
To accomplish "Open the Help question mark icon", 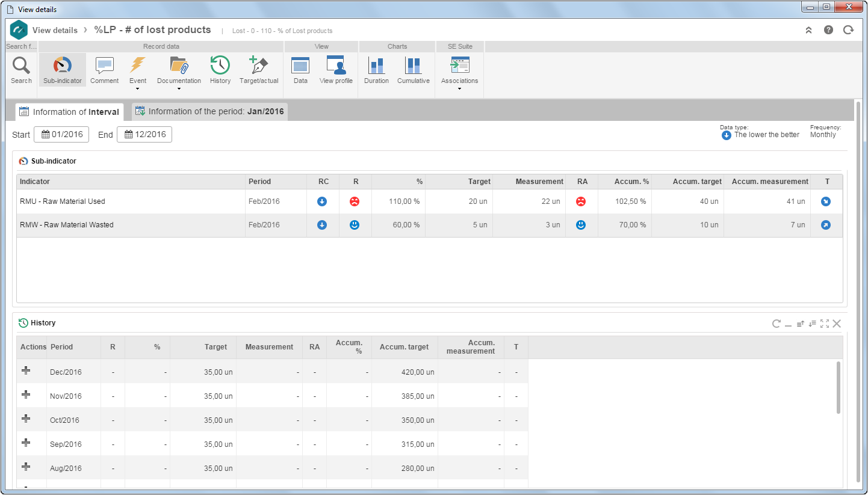I will tap(828, 30).
